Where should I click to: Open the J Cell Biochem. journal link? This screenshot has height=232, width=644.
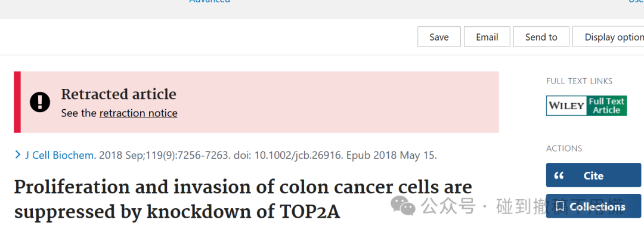coord(61,155)
